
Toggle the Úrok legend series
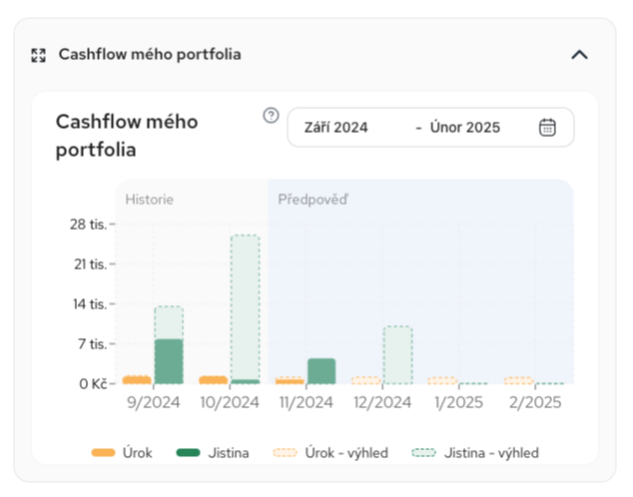pyautogui.click(x=122, y=453)
